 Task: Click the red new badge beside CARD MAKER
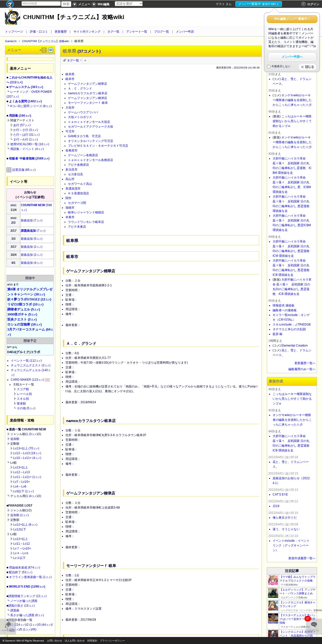coord(47,380)
